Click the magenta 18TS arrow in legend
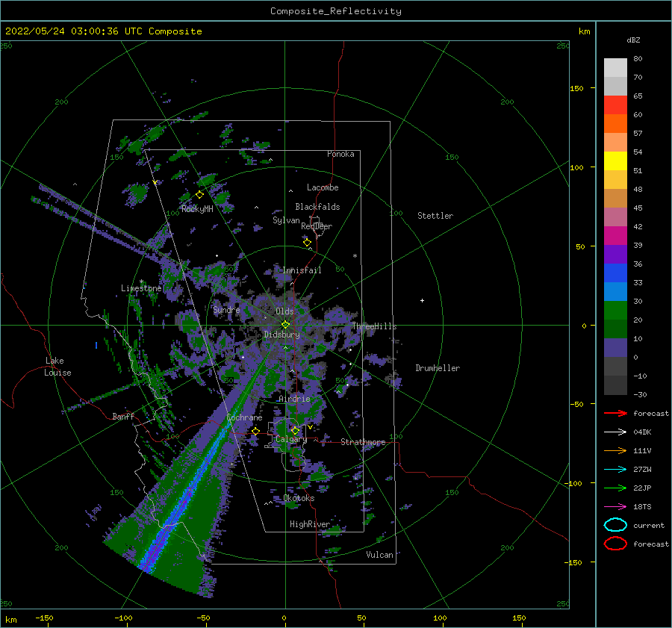Image resolution: width=672 pixels, height=628 pixels. click(615, 507)
